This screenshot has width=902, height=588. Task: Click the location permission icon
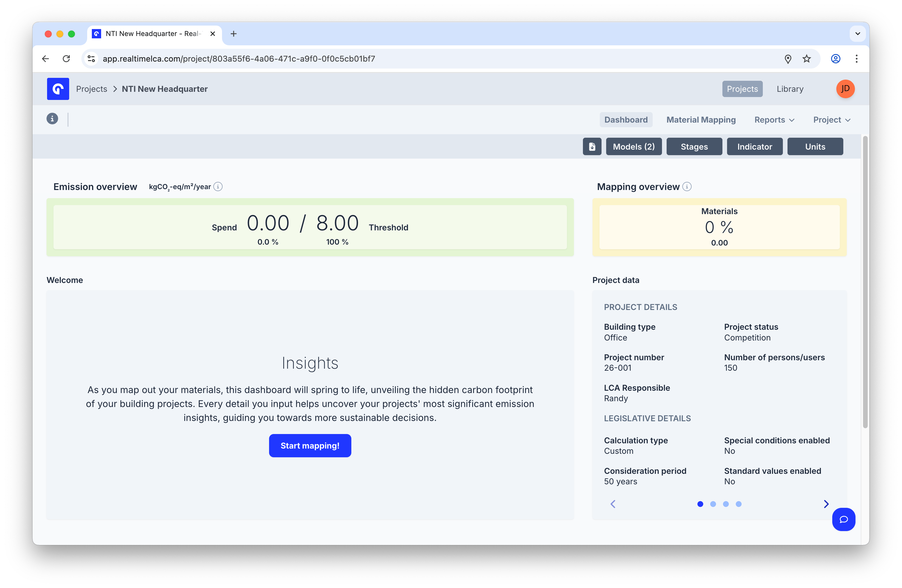click(x=788, y=59)
